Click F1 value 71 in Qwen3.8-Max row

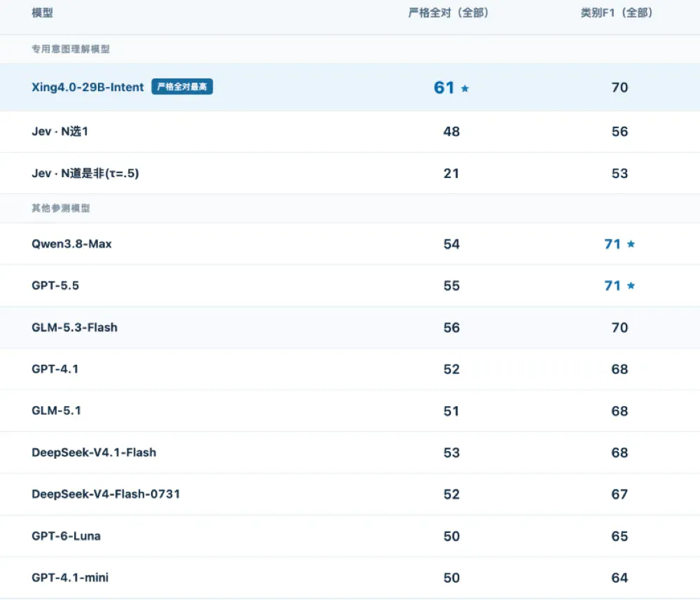coord(612,244)
